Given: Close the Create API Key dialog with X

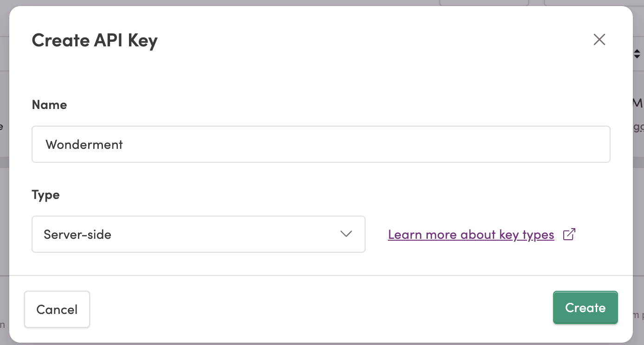Looking at the screenshot, I should [x=599, y=40].
